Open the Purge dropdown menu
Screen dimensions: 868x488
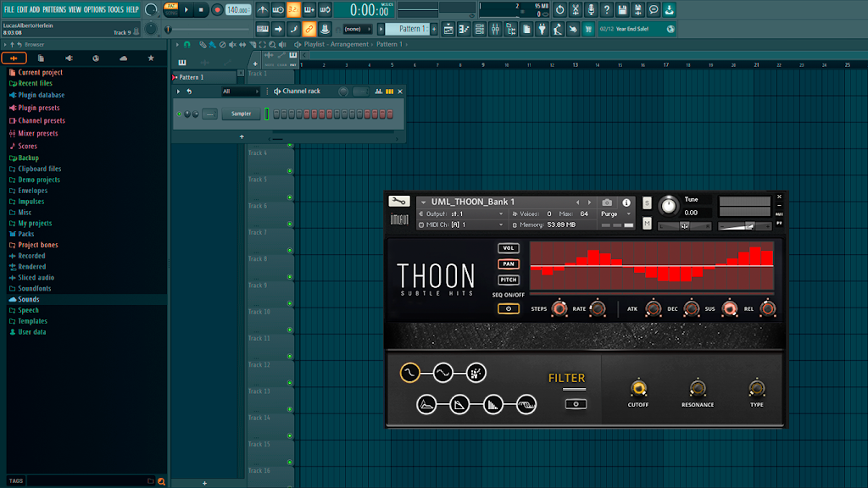pyautogui.click(x=616, y=214)
